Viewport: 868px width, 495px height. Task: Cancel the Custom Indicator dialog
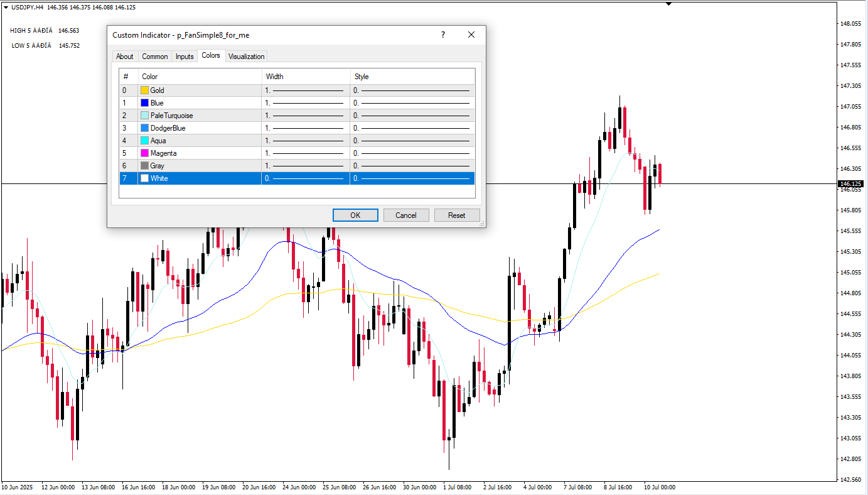tap(405, 215)
